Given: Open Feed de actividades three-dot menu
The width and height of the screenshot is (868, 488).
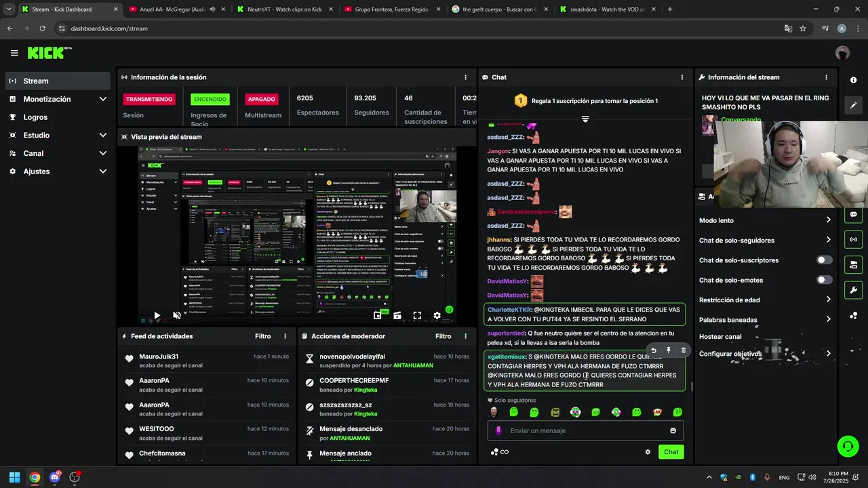Looking at the screenshot, I should point(285,336).
